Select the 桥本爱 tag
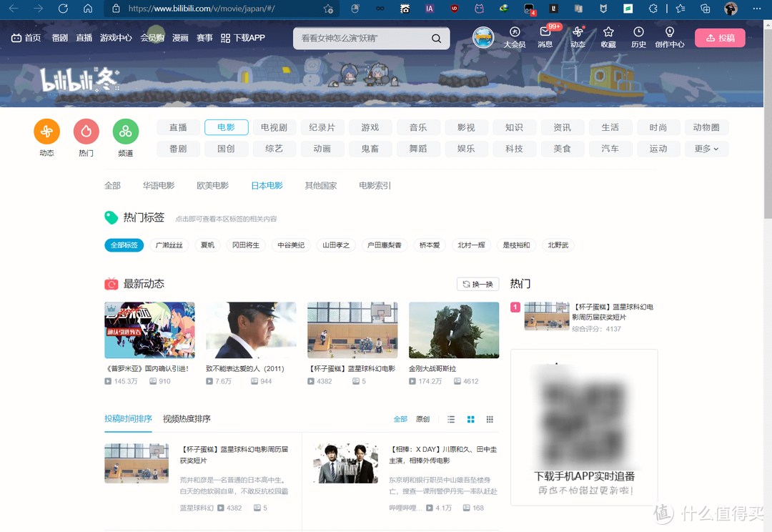The height and width of the screenshot is (532, 772). (430, 245)
